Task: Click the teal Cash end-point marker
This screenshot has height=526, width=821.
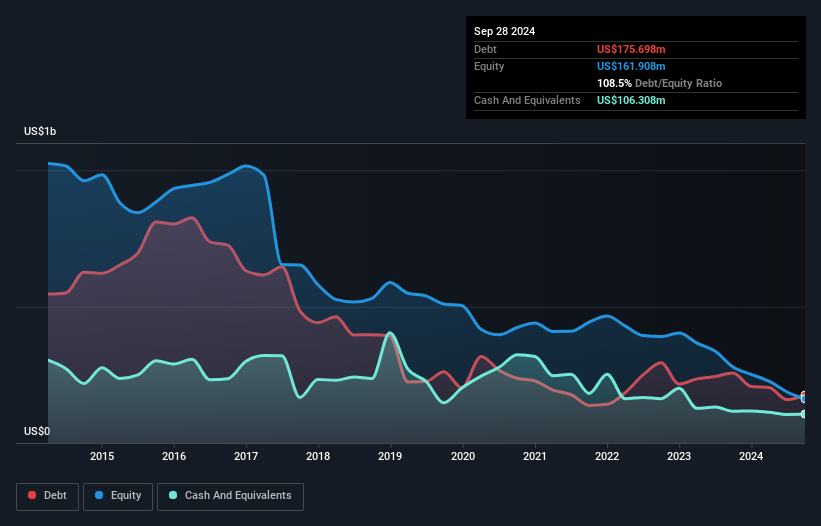Action: [x=804, y=414]
